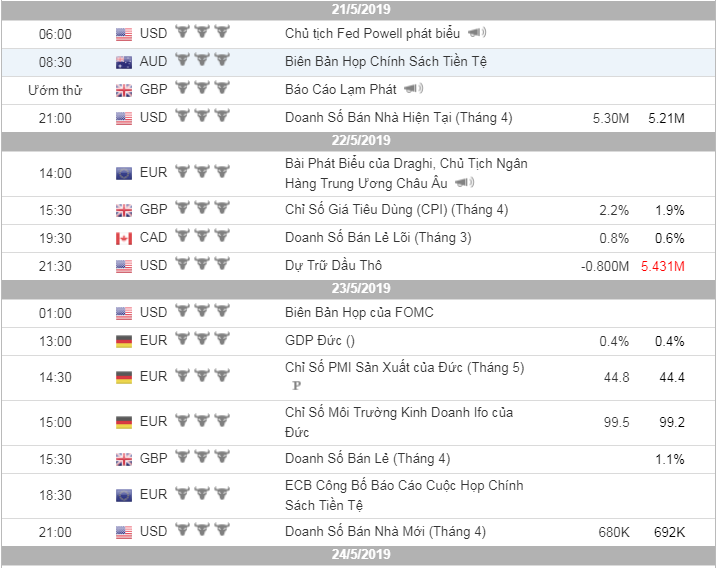Screen dimensions: 718x568
Task: Click EU flag in ECB meeting report row
Action: point(124,495)
